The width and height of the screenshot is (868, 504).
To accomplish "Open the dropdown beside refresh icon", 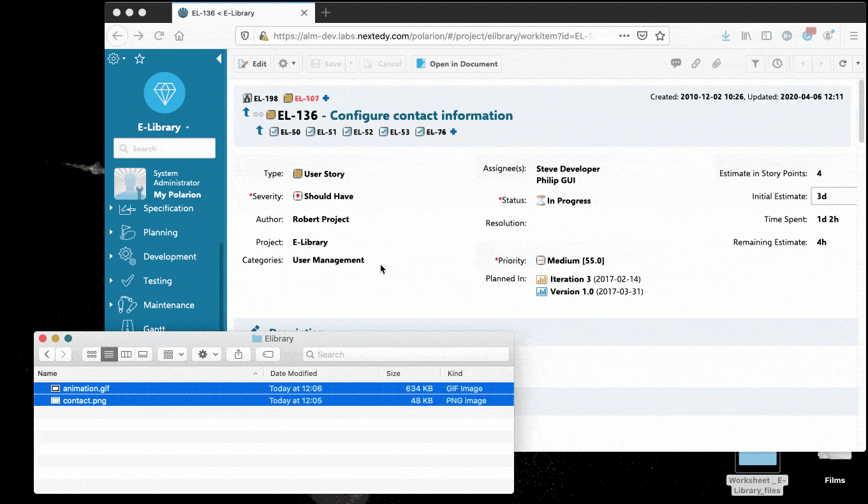I will click(x=858, y=64).
